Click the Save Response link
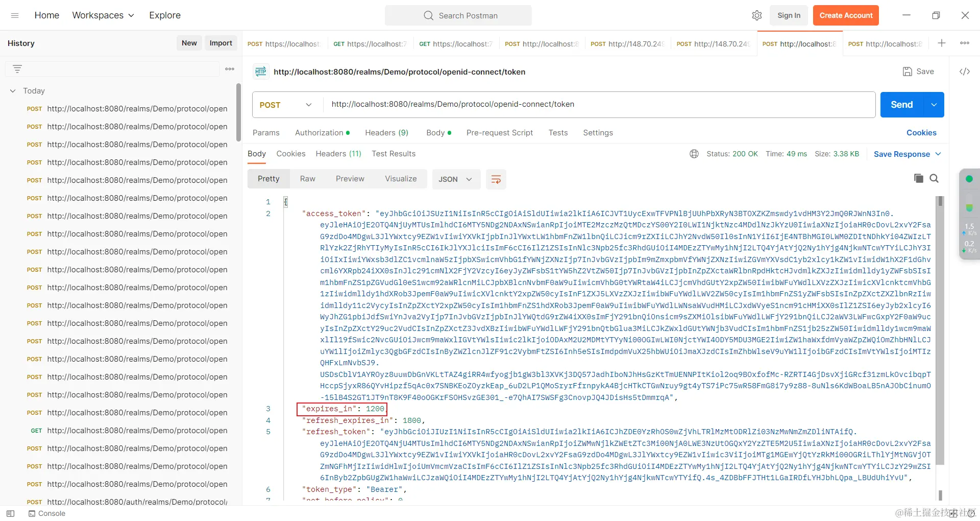 901,154
